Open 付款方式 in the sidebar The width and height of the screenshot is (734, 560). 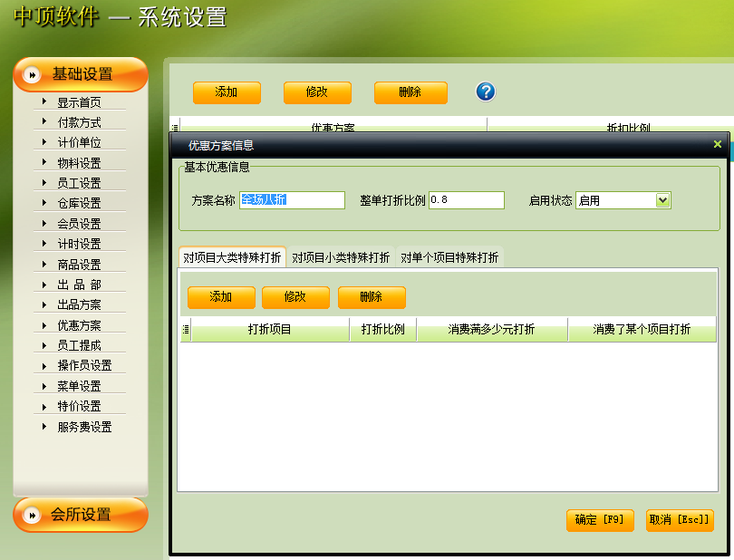(79, 122)
